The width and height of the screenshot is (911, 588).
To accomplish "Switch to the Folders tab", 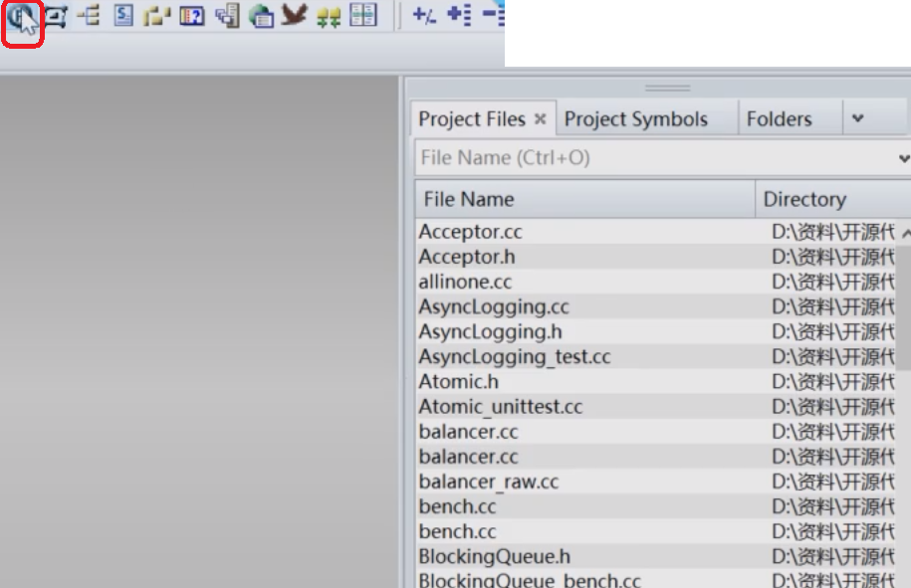I will click(x=779, y=119).
